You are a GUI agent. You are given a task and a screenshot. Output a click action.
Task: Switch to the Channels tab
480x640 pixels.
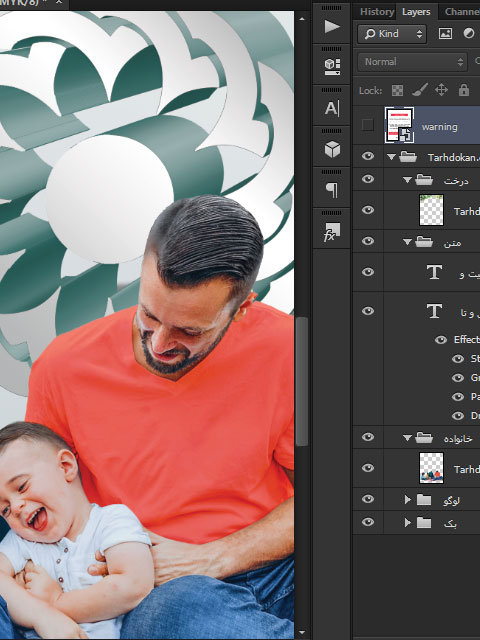pos(462,12)
